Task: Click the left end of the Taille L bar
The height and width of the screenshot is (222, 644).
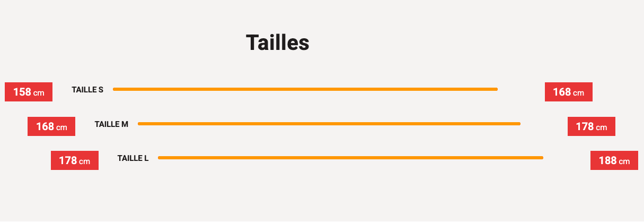Action: [x=161, y=158]
